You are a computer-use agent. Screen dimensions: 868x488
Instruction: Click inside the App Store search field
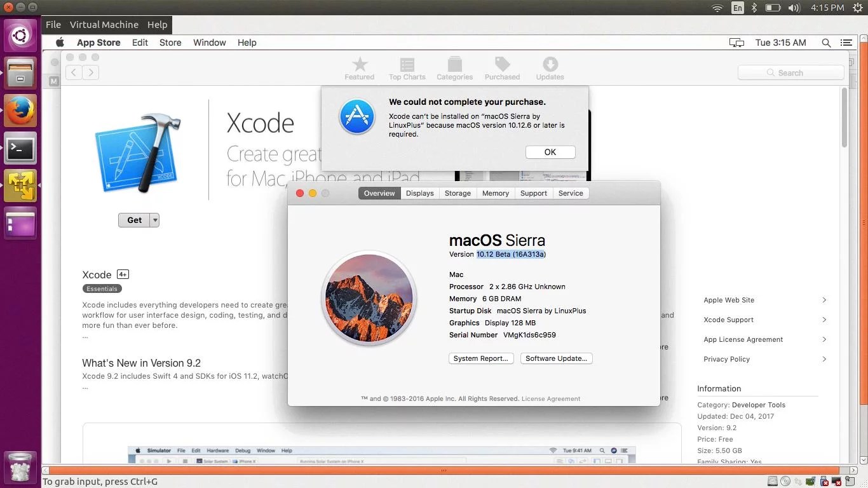coord(790,72)
